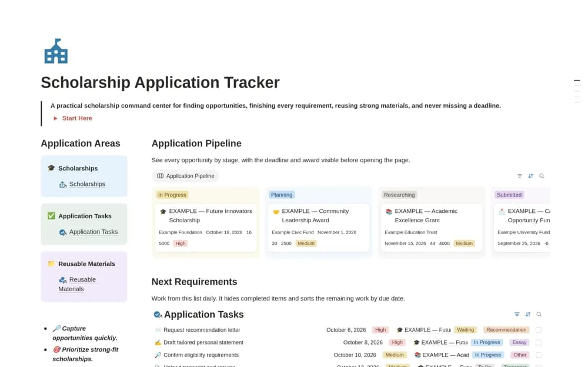The image size is (588, 367).
Task: Search the Application Pipeline board
Action: tap(542, 176)
